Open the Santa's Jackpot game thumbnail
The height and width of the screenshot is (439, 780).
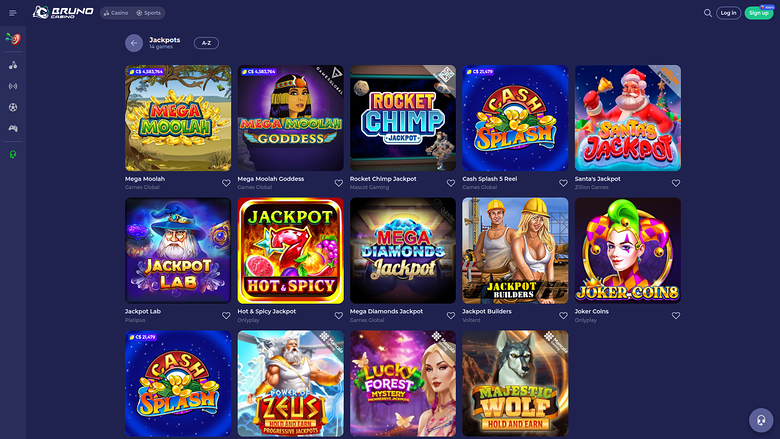(628, 118)
